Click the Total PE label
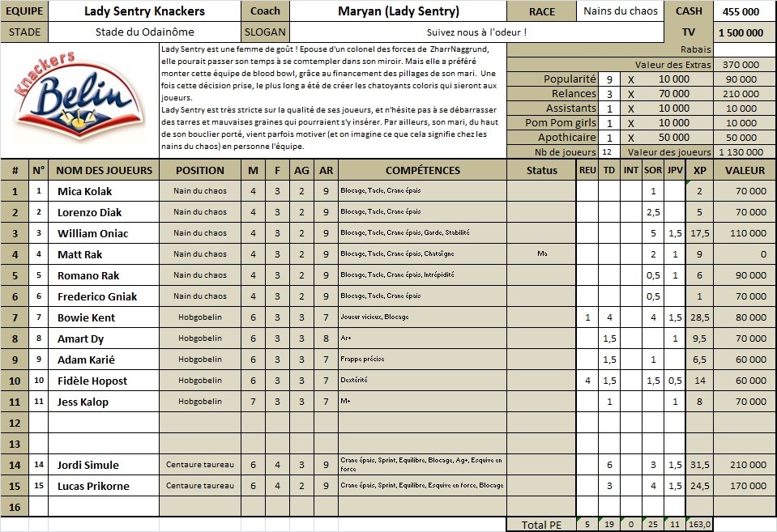 tap(541, 525)
